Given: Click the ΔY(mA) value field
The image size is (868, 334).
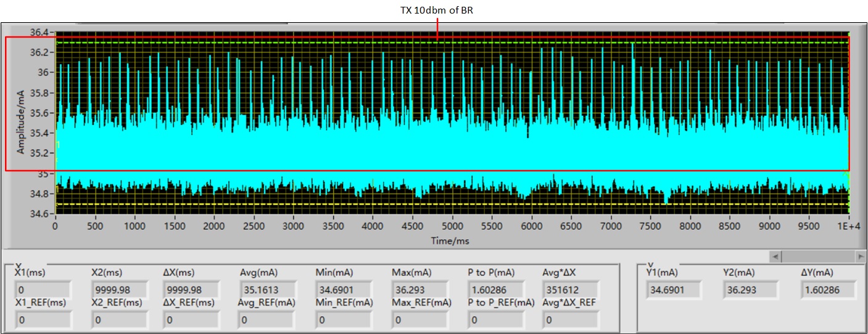Looking at the screenshot, I should [828, 290].
